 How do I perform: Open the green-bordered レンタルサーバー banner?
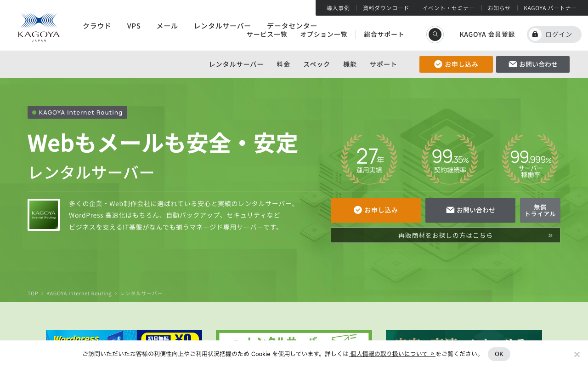294,335
